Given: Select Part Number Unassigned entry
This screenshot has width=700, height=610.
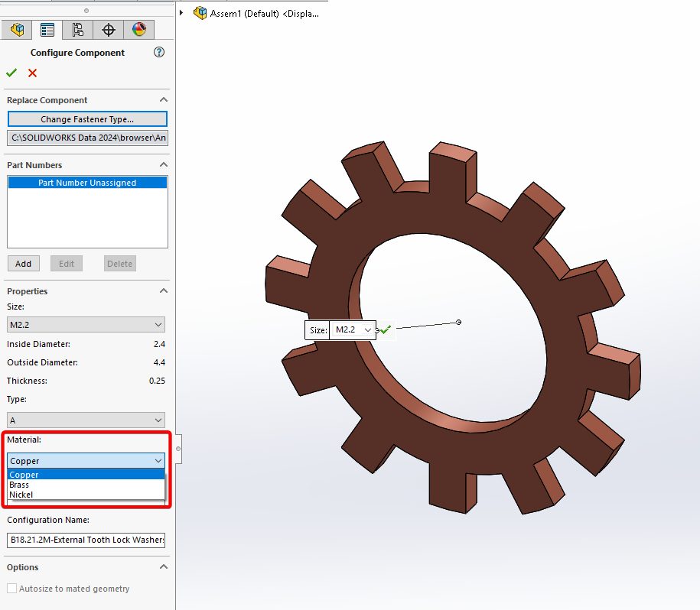Looking at the screenshot, I should (x=87, y=183).
